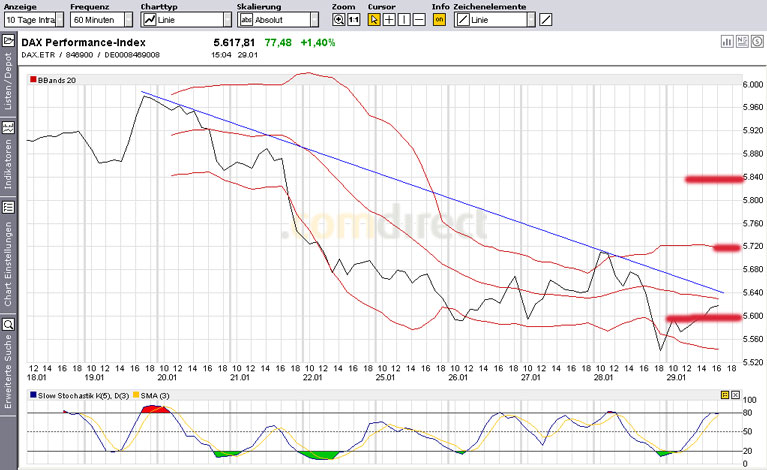767x470 pixels.
Task: Toggle the Info on button
Action: pos(439,20)
